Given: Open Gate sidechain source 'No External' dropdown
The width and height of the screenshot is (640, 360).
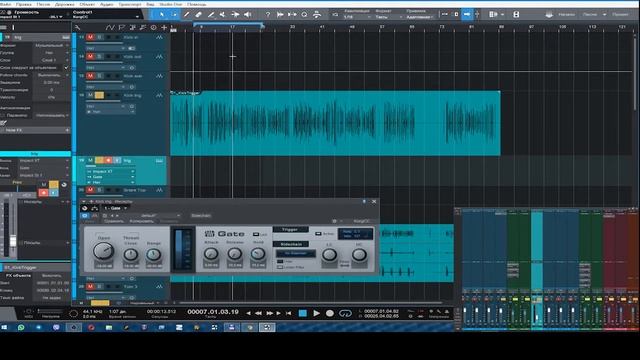Looking at the screenshot, I should coord(296,253).
